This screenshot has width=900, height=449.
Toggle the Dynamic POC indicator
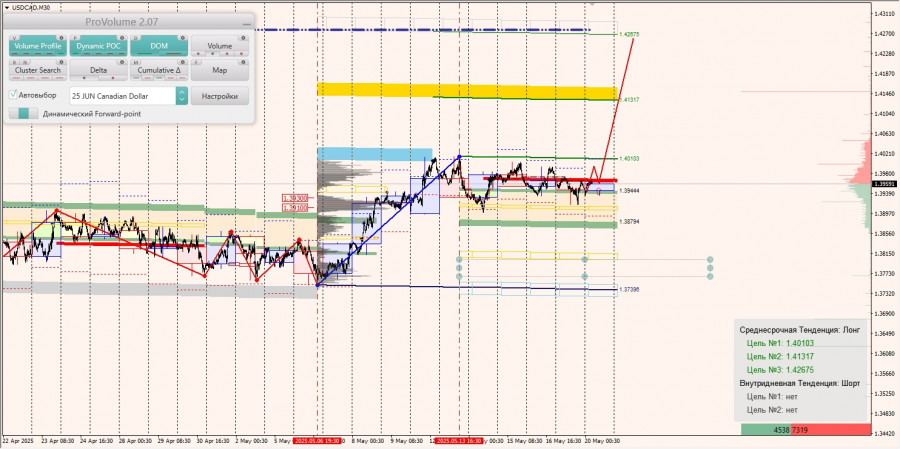tap(98, 46)
